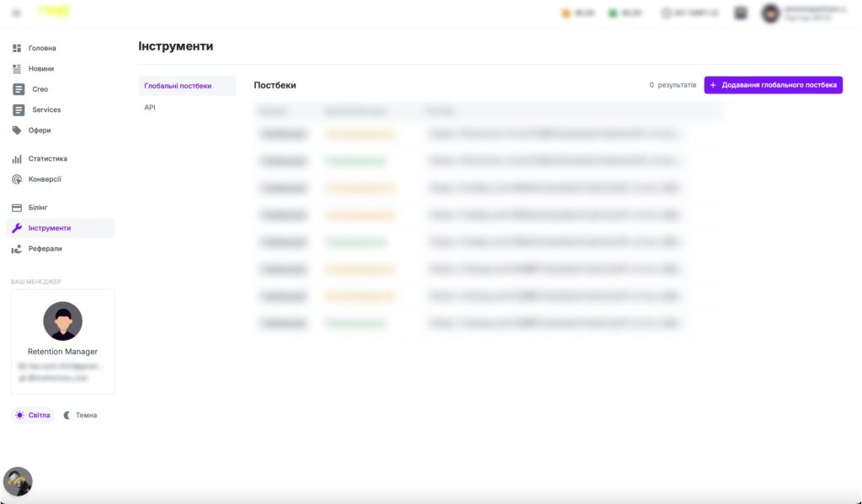Open the API tab
The width and height of the screenshot is (862, 504).
click(150, 108)
